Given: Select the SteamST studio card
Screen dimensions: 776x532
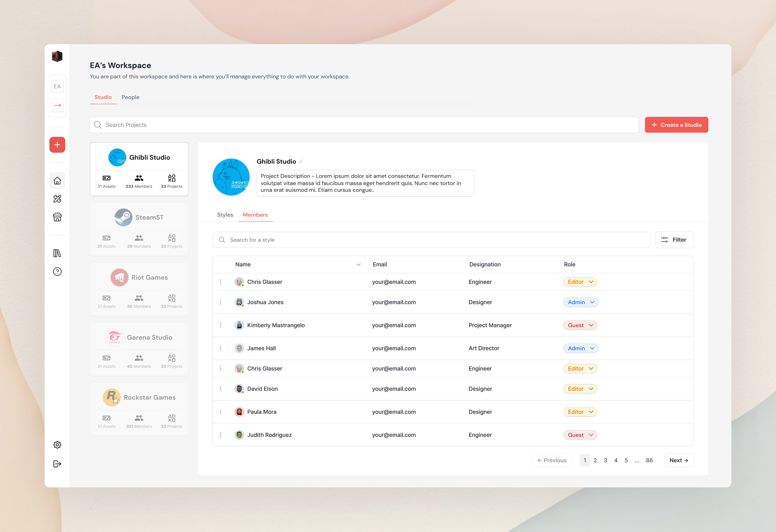Looking at the screenshot, I should coord(139,229).
